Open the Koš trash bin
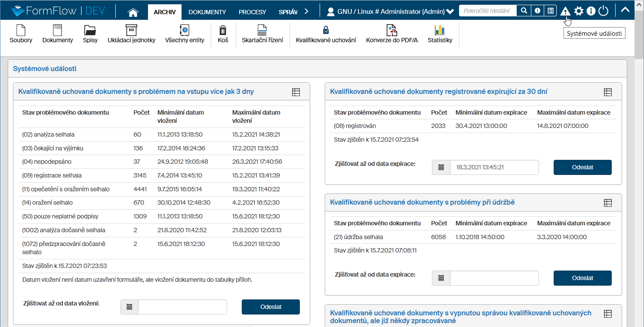The image size is (644, 327). coord(223,34)
